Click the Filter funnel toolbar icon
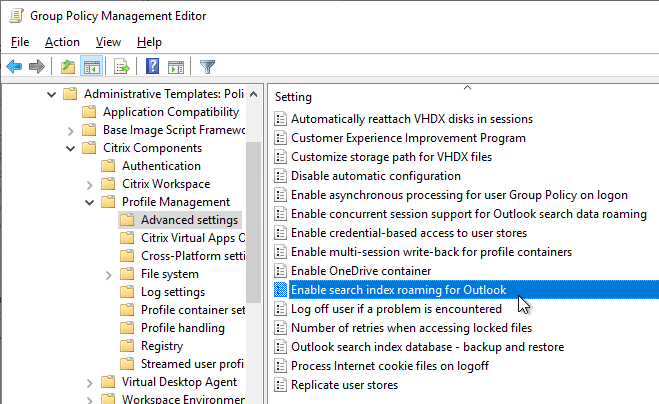Screen dimensions: 659x404 click(207, 66)
